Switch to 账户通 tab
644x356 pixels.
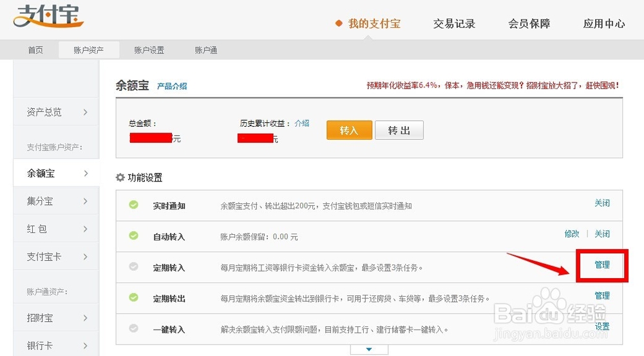206,50
